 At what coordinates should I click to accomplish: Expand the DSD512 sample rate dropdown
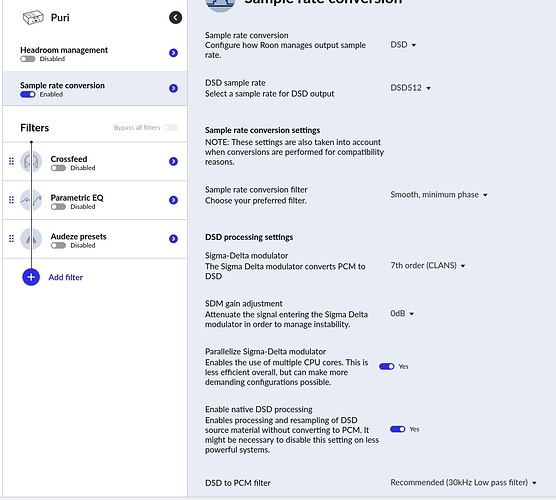pos(411,88)
